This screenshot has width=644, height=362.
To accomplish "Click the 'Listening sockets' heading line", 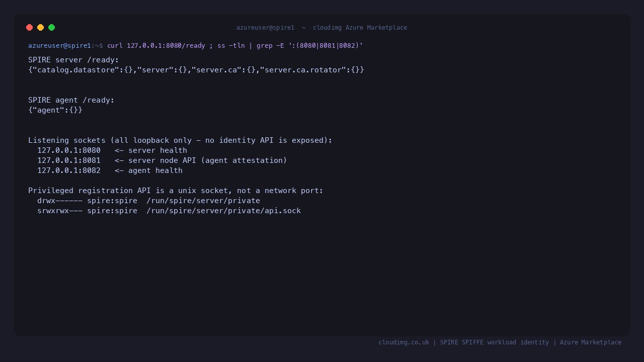I will 180,140.
